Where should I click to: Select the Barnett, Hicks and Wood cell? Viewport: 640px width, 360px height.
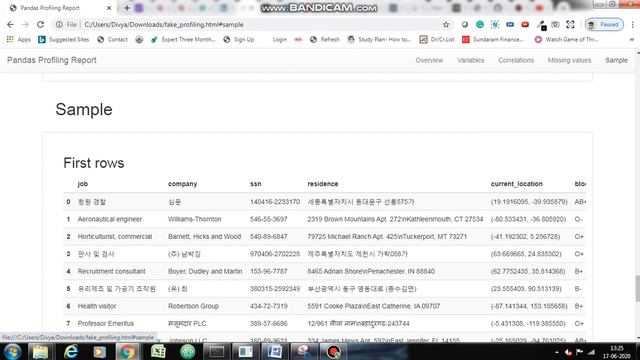[204, 237]
